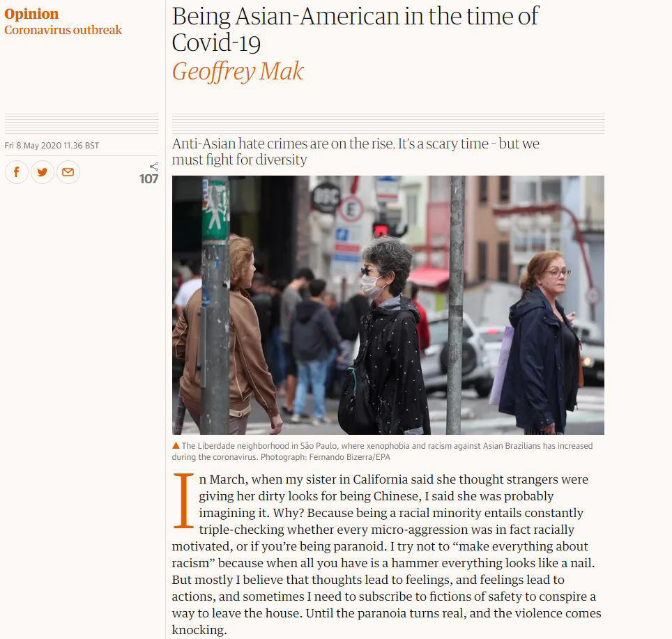Screen dimensions: 672x639
Task: Open the Coronavirus outbreak topic link
Action: [x=63, y=30]
